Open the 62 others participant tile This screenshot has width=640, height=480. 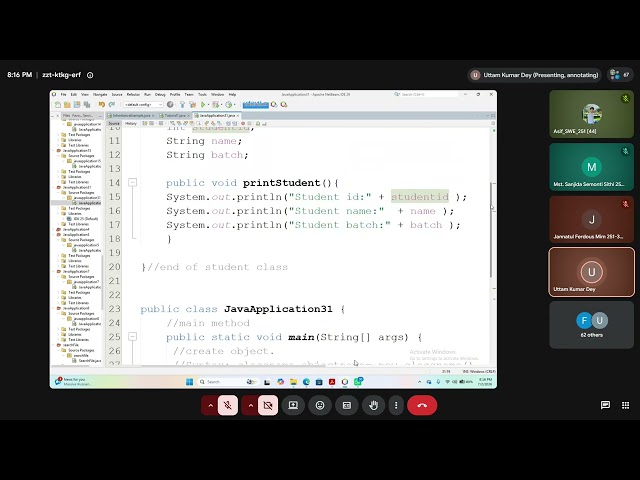pyautogui.click(x=591, y=325)
